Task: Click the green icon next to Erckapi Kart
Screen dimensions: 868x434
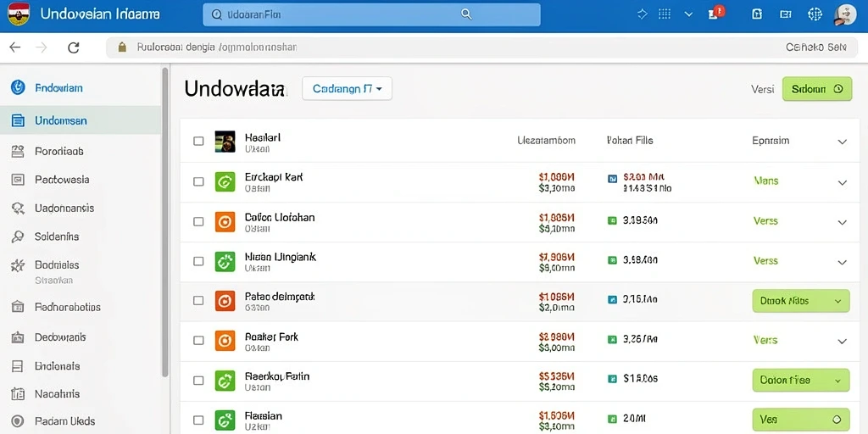Action: tap(225, 181)
